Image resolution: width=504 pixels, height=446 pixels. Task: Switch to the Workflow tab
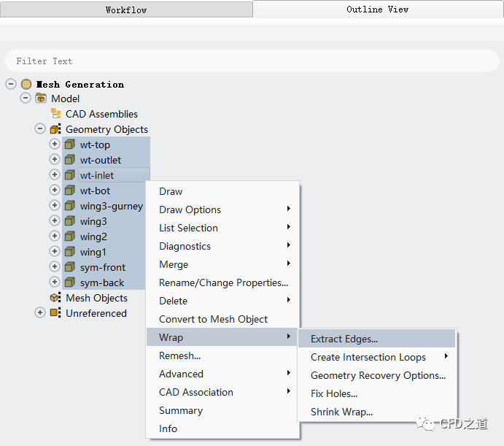coord(126,9)
